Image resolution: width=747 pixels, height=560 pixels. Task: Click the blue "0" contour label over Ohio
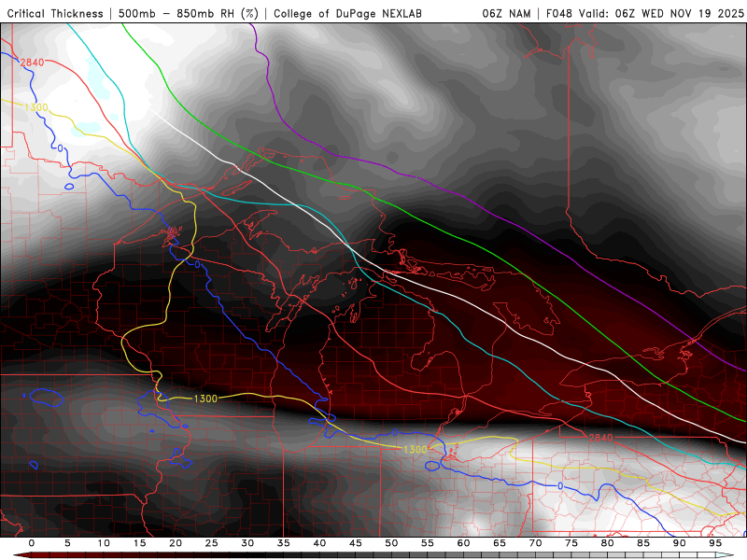560,485
